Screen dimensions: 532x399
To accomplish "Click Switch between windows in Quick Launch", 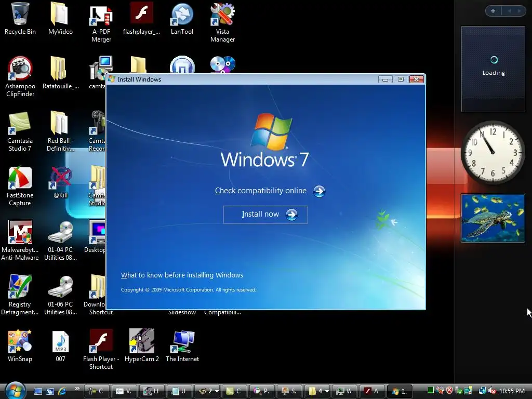I will [x=50, y=391].
